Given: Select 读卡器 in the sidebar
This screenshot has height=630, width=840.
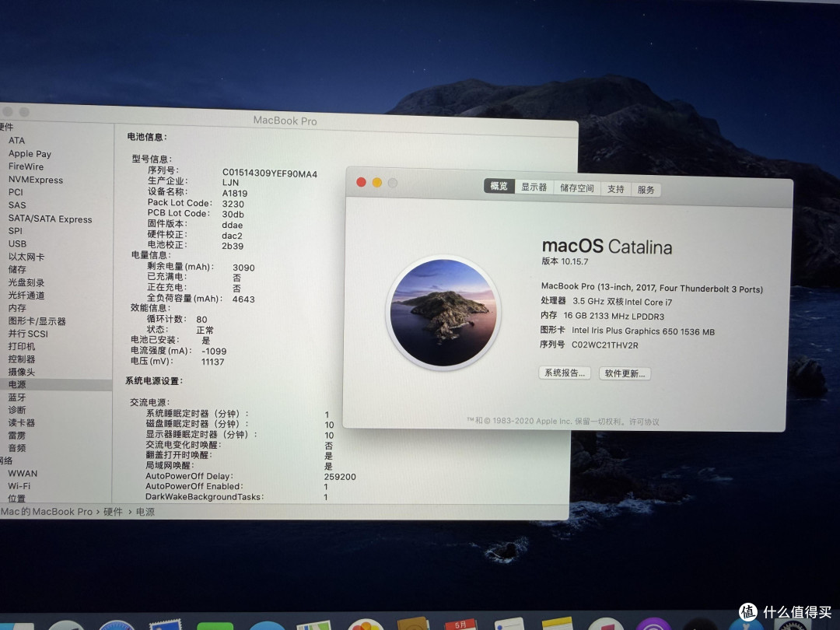Looking at the screenshot, I should point(22,422).
